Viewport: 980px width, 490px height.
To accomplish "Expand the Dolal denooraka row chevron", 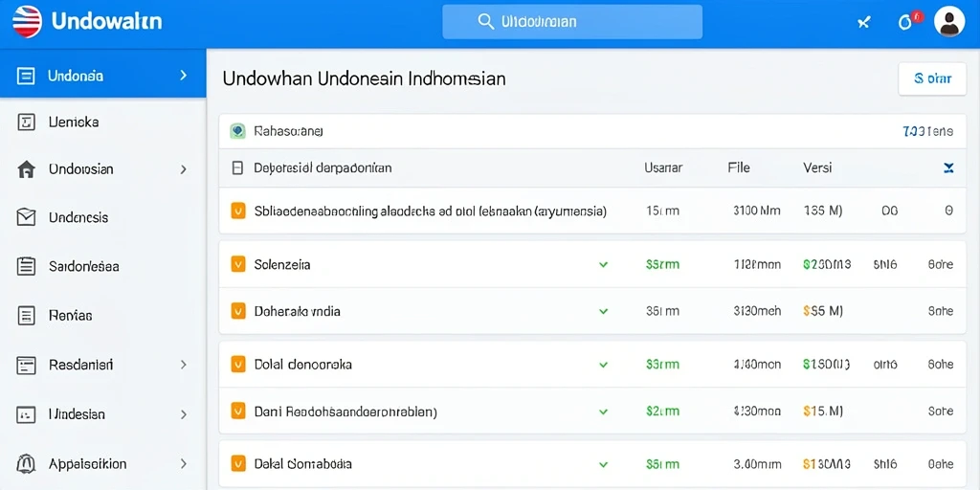I will click(603, 365).
